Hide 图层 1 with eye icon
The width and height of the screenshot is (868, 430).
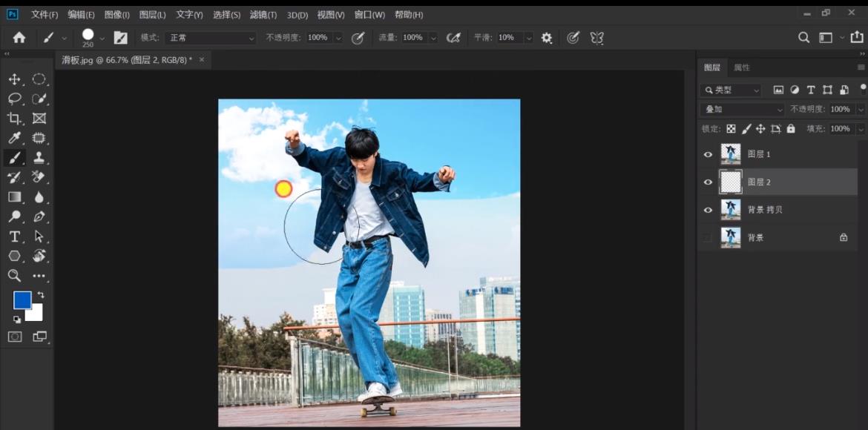point(708,154)
